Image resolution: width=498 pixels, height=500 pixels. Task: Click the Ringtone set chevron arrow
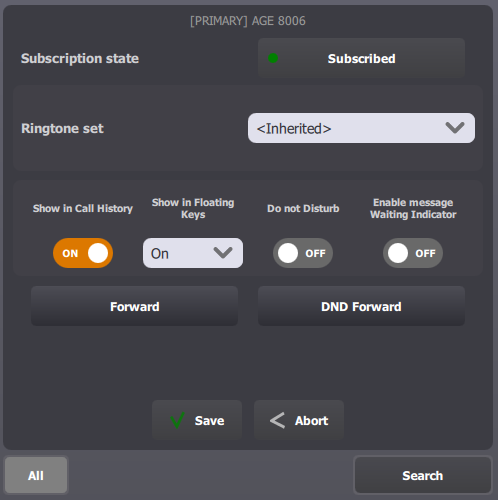tap(455, 128)
